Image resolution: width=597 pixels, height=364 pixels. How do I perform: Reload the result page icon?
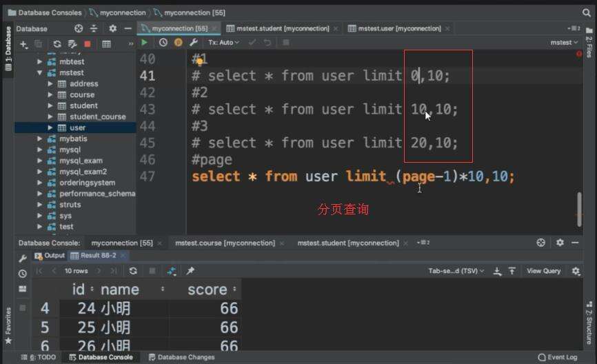[133, 271]
